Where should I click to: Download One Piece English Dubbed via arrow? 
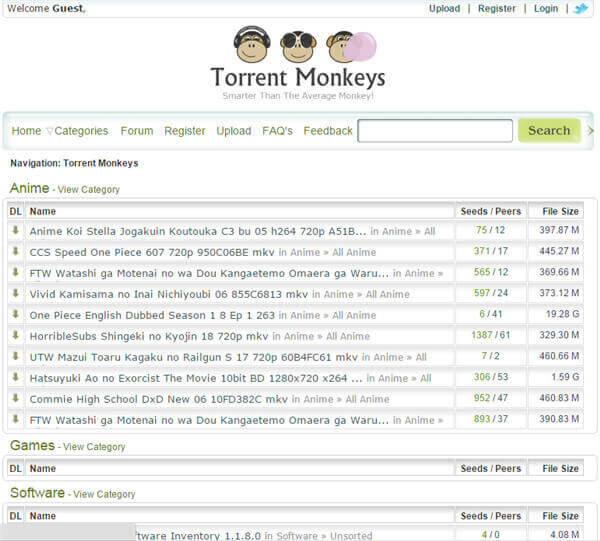click(x=16, y=314)
